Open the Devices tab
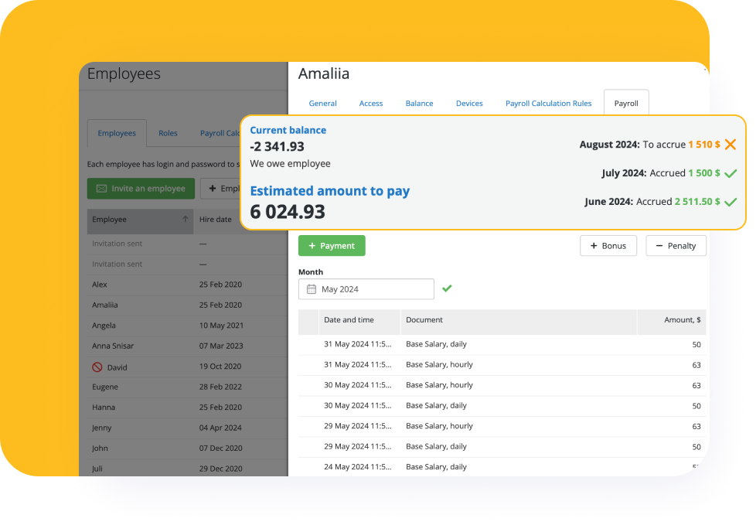This screenshot has height=532, width=756. 469,103
